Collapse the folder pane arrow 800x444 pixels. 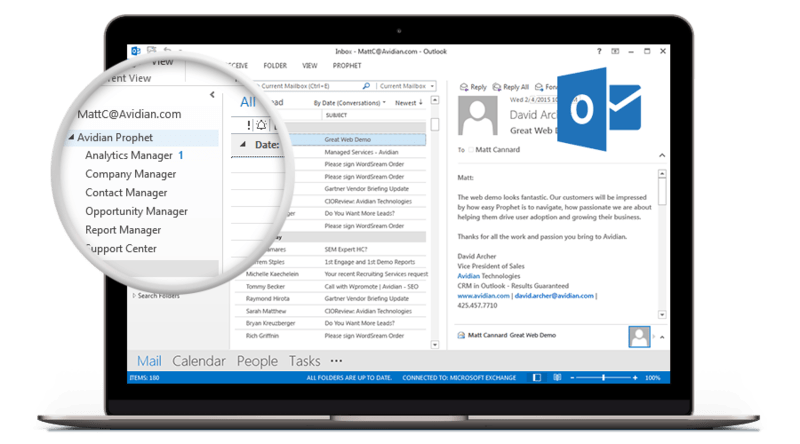click(x=212, y=94)
